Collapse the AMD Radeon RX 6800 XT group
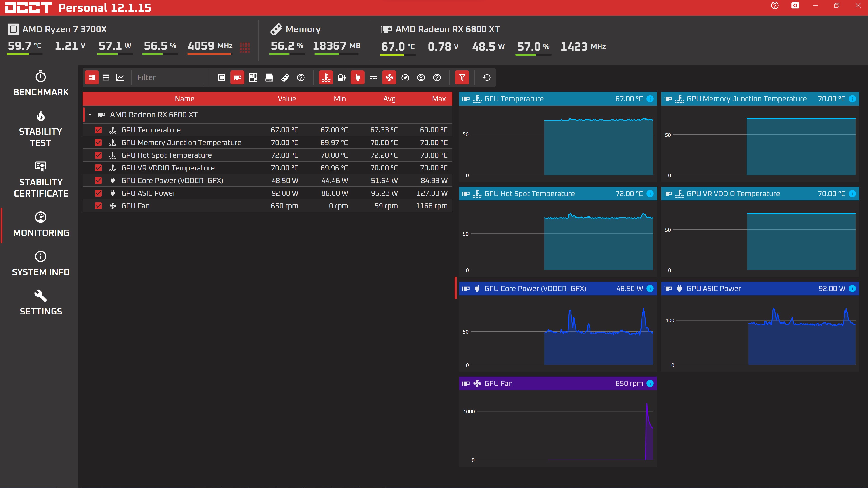 click(x=90, y=115)
